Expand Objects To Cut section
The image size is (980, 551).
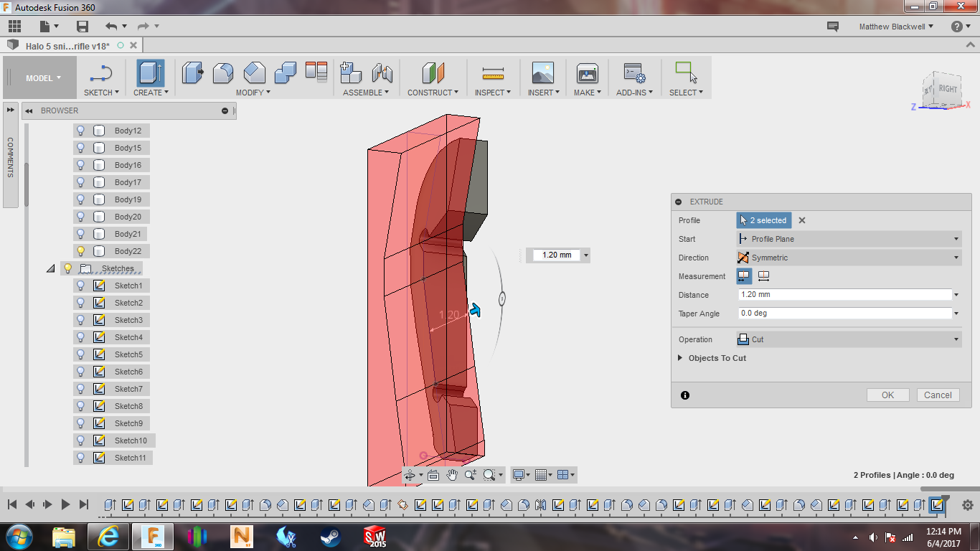(680, 358)
